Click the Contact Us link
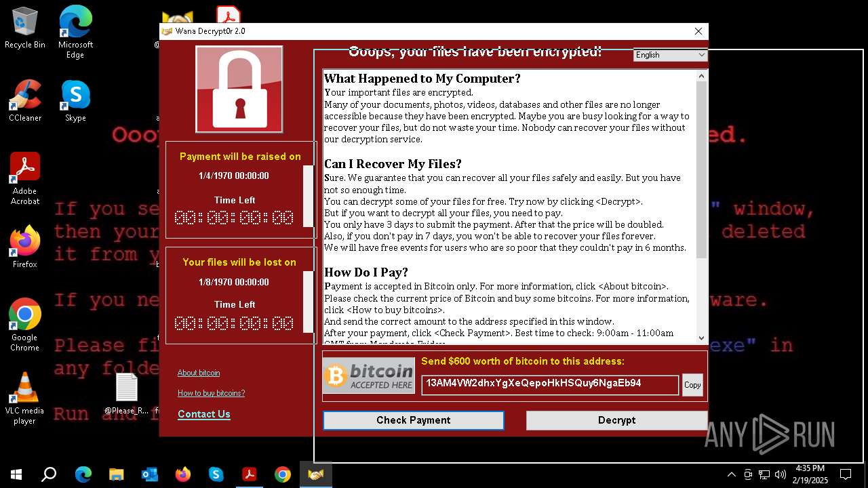The image size is (868, 488). click(204, 414)
